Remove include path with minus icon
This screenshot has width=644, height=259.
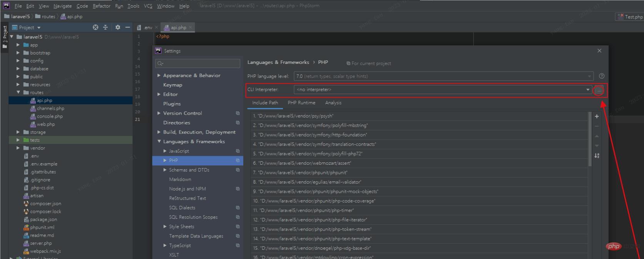point(597,126)
